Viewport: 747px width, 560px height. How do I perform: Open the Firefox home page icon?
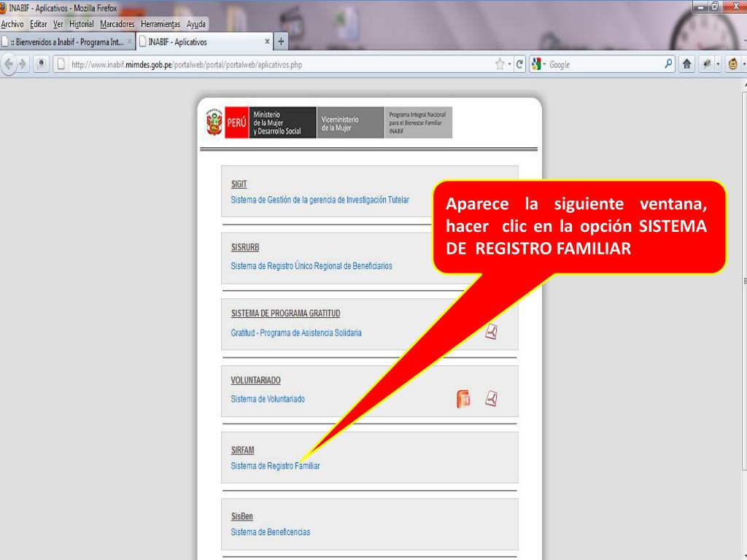pos(686,64)
